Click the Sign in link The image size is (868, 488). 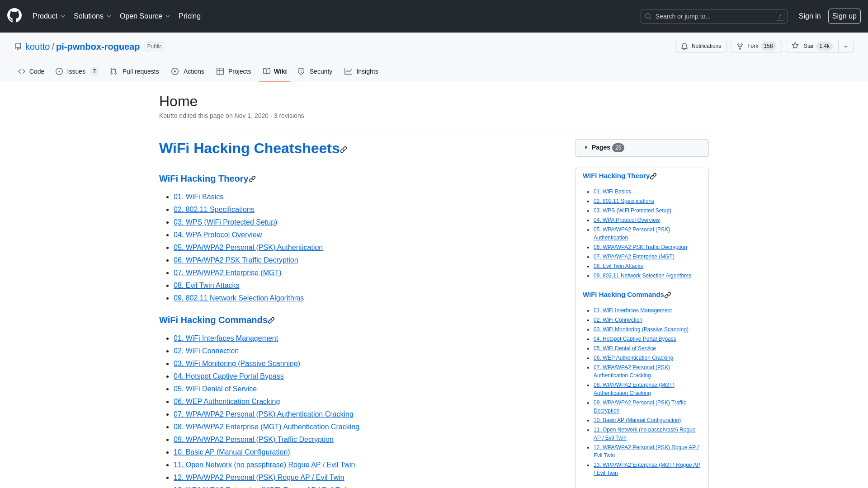click(810, 16)
